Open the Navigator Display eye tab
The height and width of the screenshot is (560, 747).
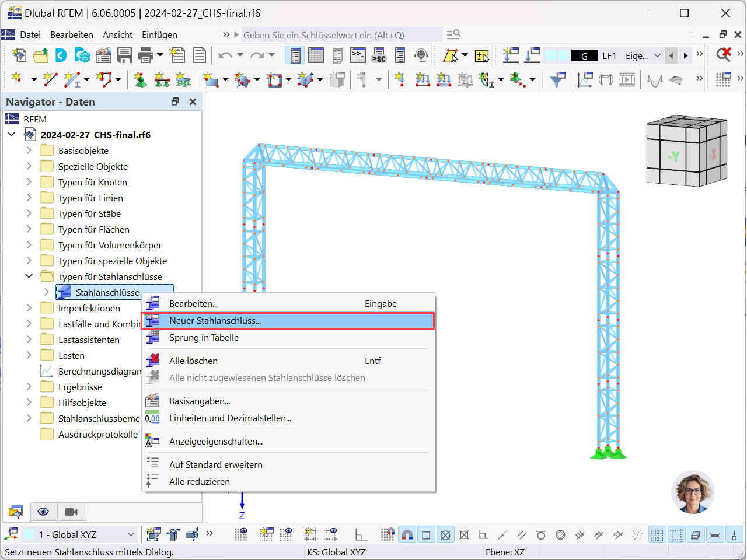click(x=43, y=512)
